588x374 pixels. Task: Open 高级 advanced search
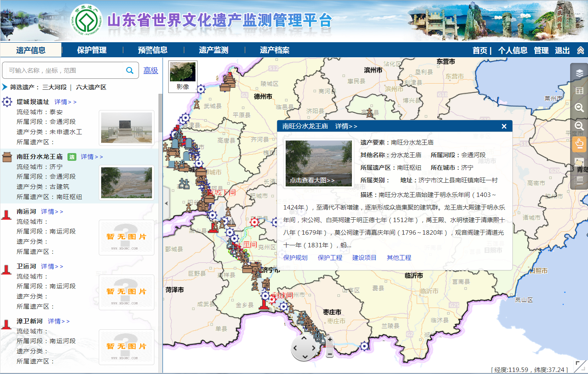(151, 70)
